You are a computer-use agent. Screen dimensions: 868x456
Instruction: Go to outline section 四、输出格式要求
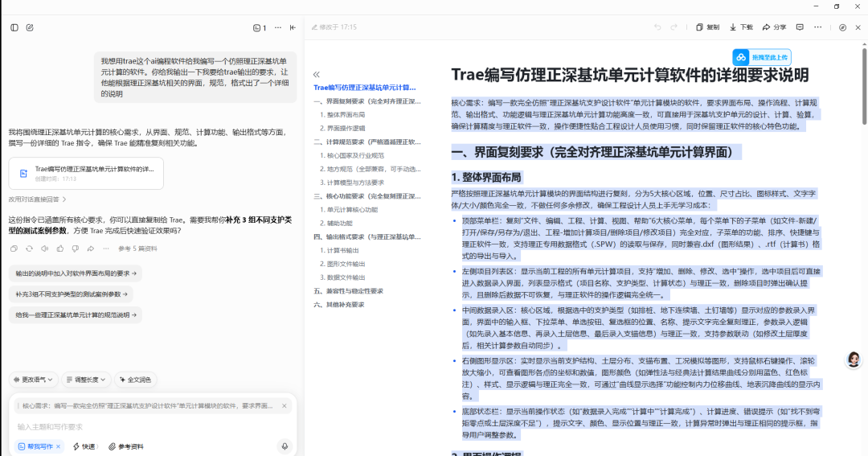point(367,236)
